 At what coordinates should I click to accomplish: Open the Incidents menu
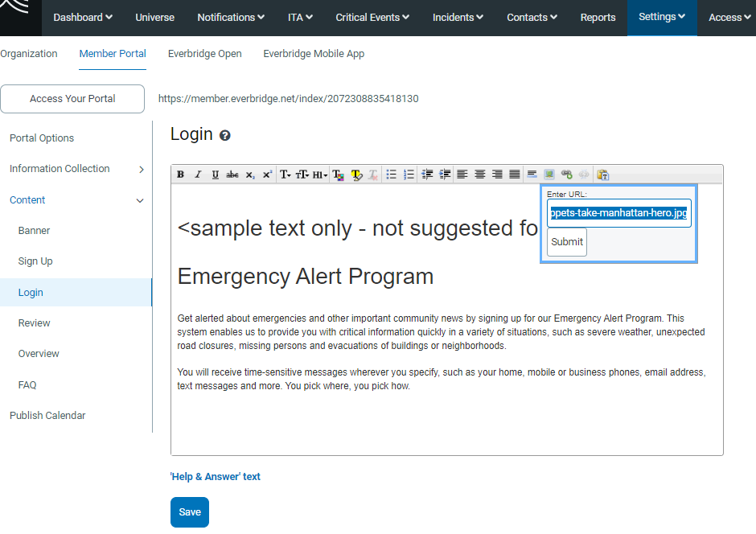458,18
